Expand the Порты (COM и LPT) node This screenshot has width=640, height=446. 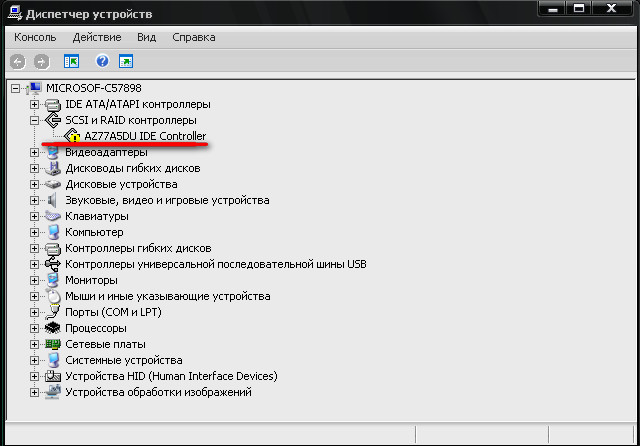34,313
